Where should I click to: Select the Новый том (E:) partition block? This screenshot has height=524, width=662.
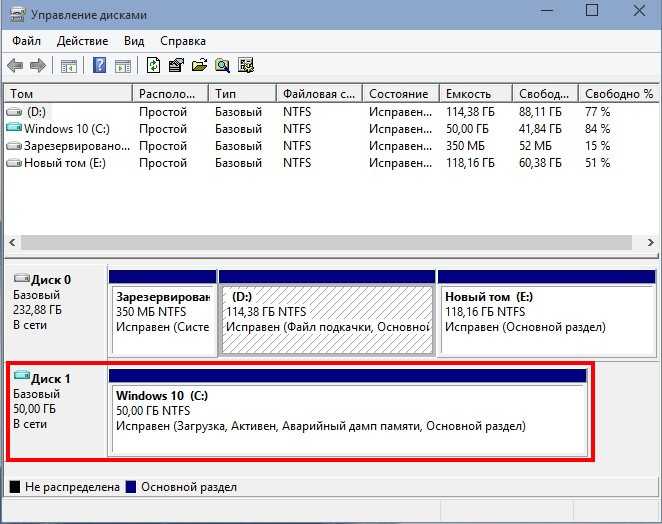pyautogui.click(x=546, y=313)
